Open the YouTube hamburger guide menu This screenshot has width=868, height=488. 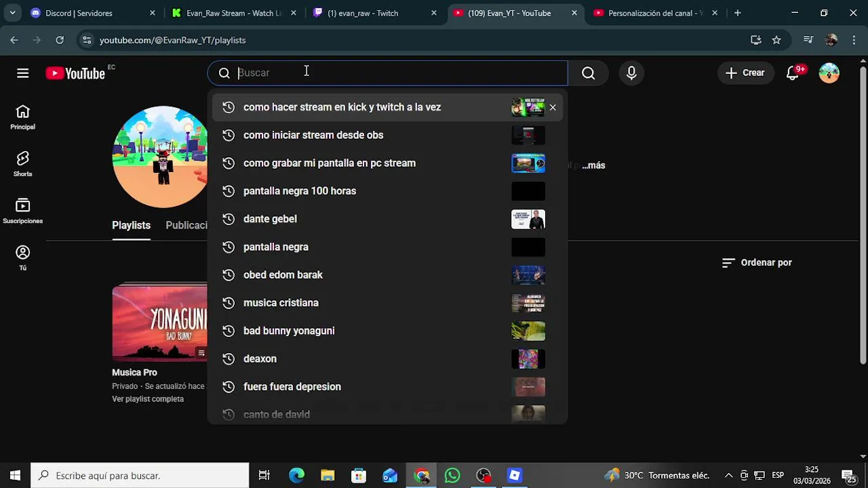coord(23,73)
